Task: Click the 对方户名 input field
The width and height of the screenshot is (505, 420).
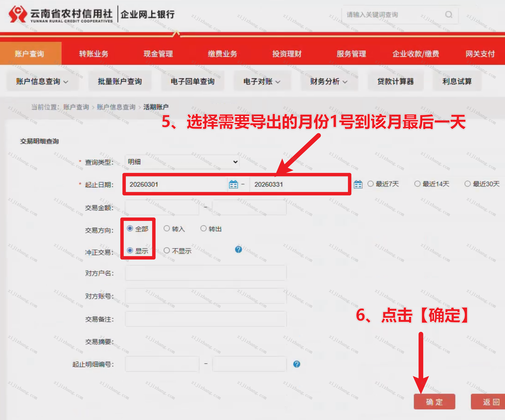Action: coord(206,273)
